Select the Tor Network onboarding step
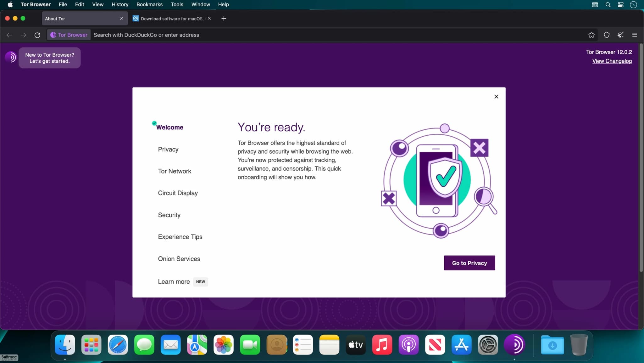Screen dimensions: 644x363 tap(175, 171)
